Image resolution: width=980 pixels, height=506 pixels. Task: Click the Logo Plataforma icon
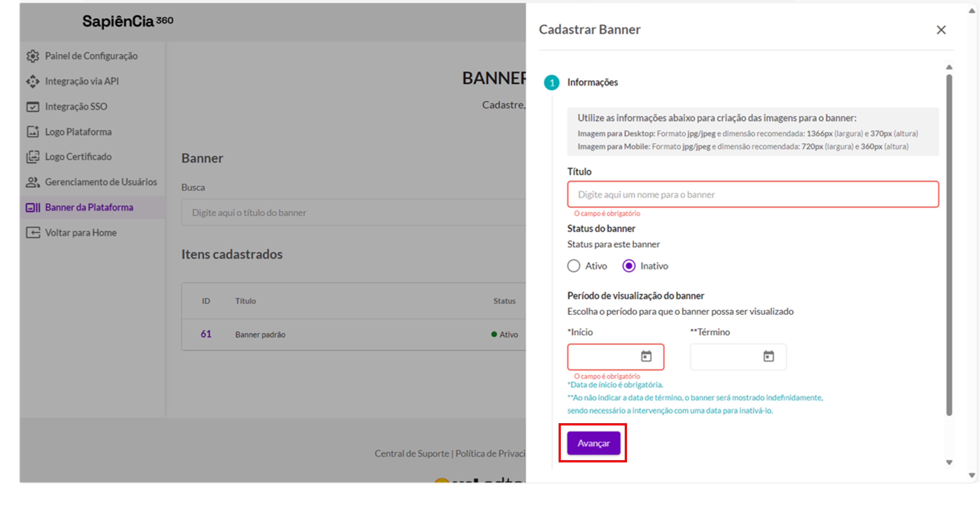tap(33, 132)
